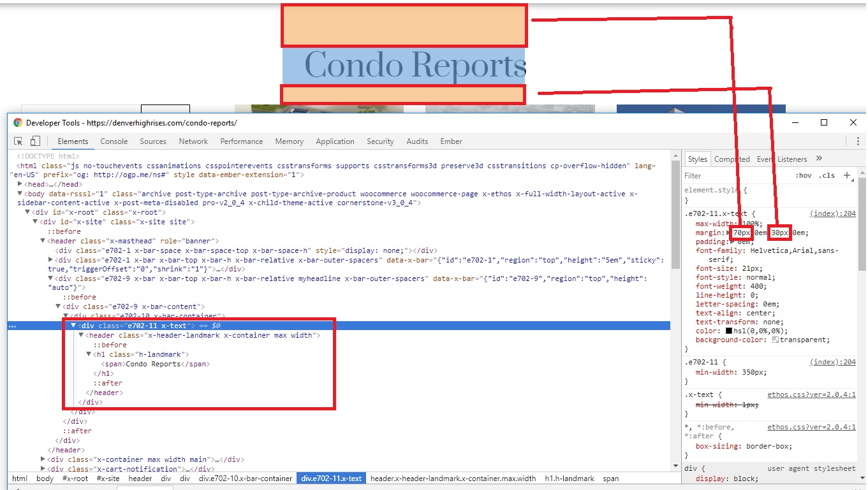Expand the collapsed head element node
Image resolution: width=868 pixels, height=490 pixels.
pyautogui.click(x=20, y=184)
